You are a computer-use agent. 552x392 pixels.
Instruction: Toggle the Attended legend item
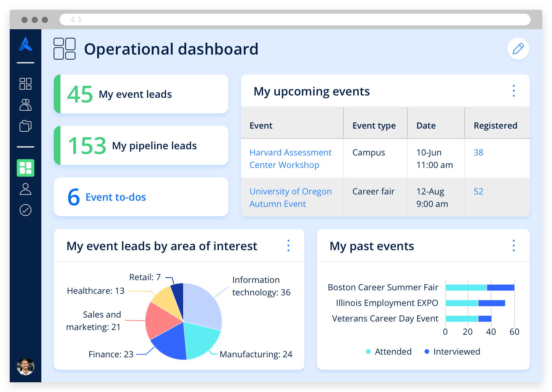click(389, 351)
